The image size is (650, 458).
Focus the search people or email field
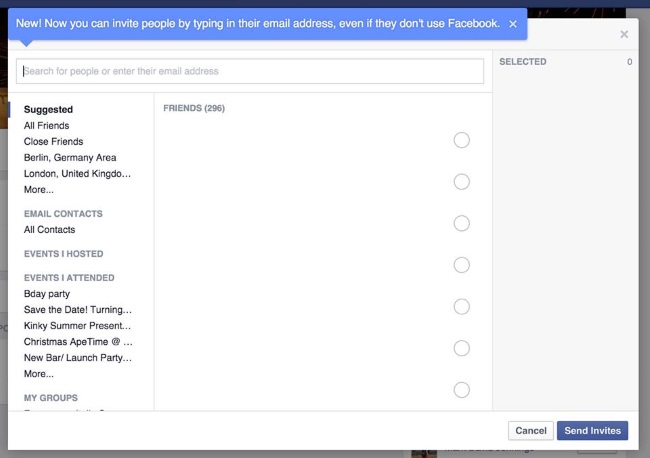[250, 71]
